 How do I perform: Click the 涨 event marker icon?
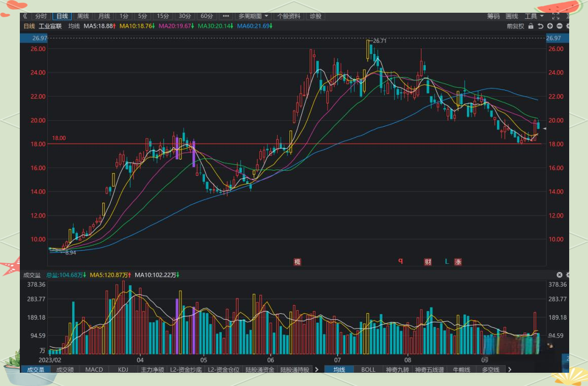(x=458, y=262)
